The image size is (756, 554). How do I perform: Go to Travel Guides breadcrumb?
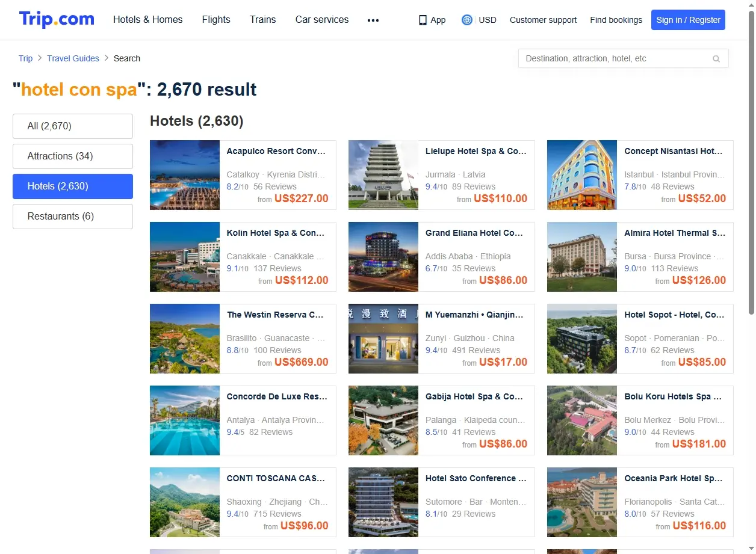pos(73,58)
